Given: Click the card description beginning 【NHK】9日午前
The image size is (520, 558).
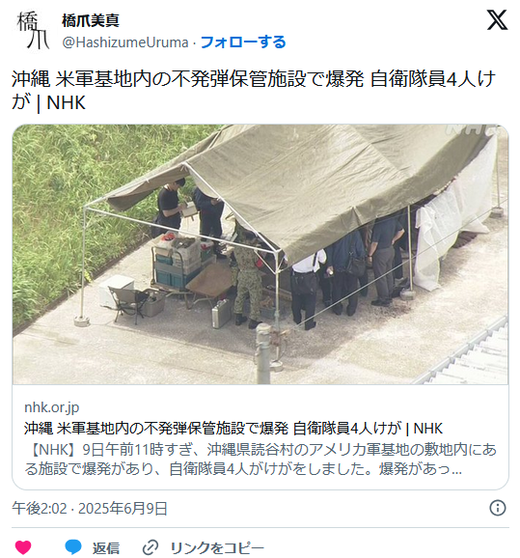Looking at the screenshot, I should point(260,459).
